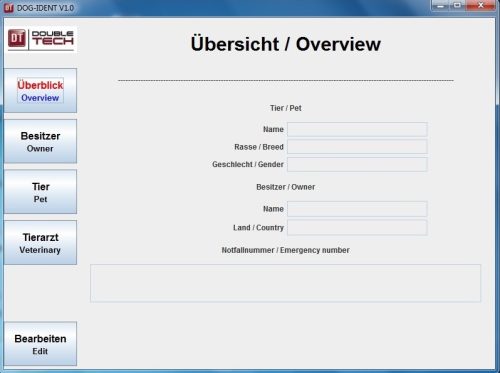Minimize the DOG-IDENT window

[x=440, y=5]
